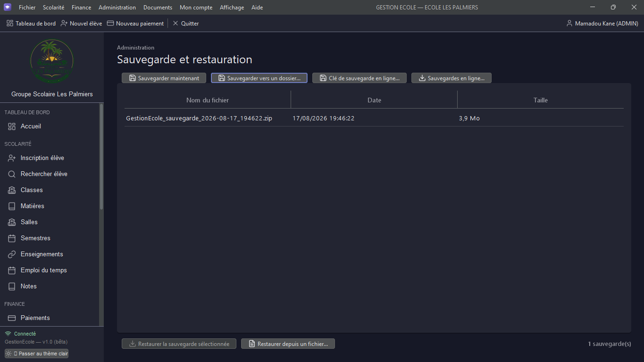Click the sidebar vertical scrollbar
This screenshot has width=644, height=362.
[101, 157]
